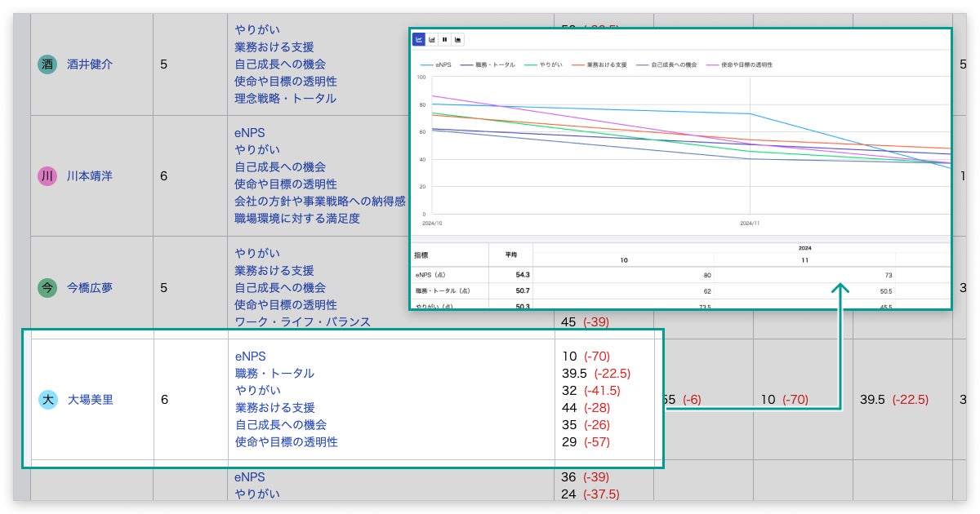
Task: Click the 36 (-39) score value
Action: (586, 476)
